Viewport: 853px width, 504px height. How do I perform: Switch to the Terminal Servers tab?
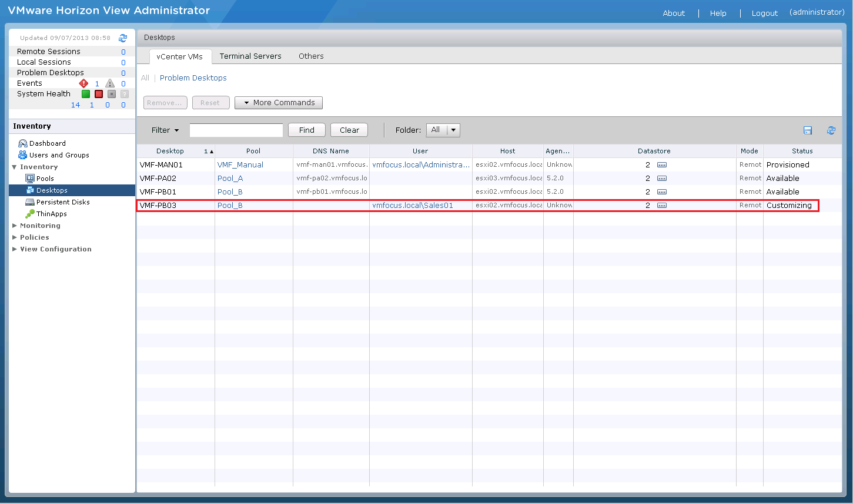click(x=250, y=56)
